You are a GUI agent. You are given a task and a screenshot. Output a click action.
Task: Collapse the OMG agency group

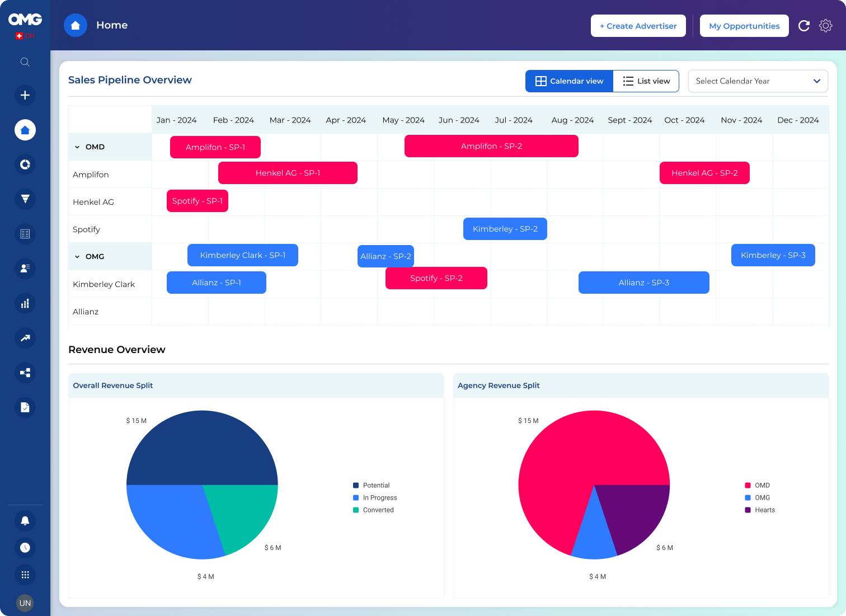pyautogui.click(x=77, y=257)
